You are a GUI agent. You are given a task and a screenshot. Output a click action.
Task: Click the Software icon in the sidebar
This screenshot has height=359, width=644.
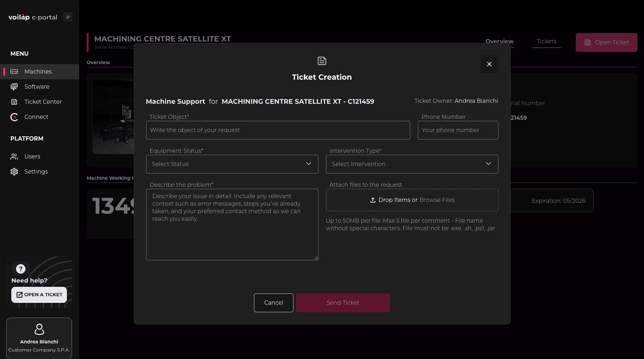[x=14, y=87]
